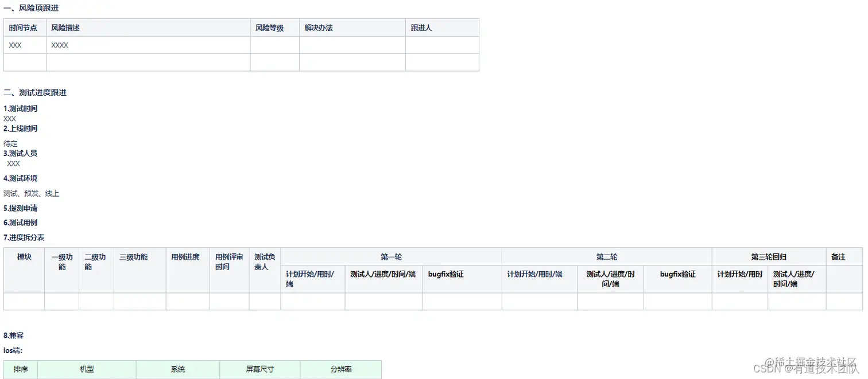The height and width of the screenshot is (379, 868).
Task: Select the 1.测试时间 heading
Action: 20,108
